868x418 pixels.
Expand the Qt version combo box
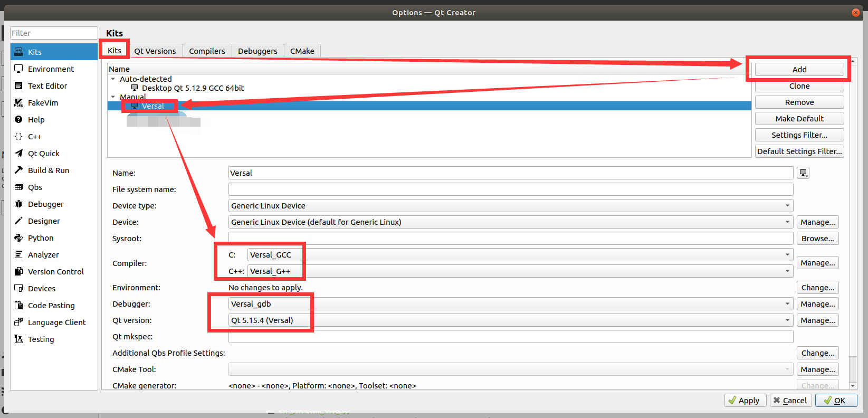coord(511,320)
